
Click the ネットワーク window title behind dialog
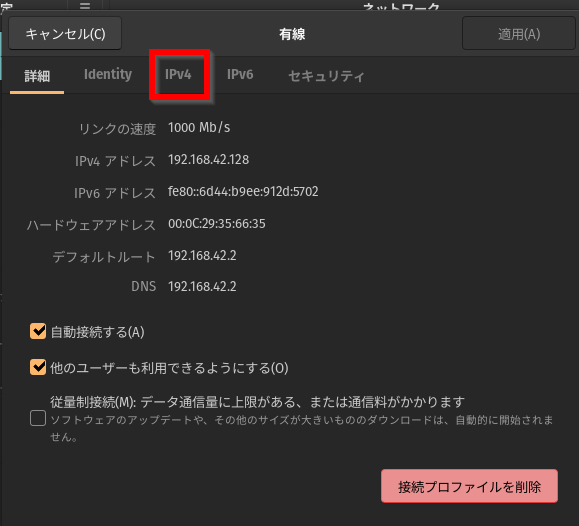pos(401,6)
